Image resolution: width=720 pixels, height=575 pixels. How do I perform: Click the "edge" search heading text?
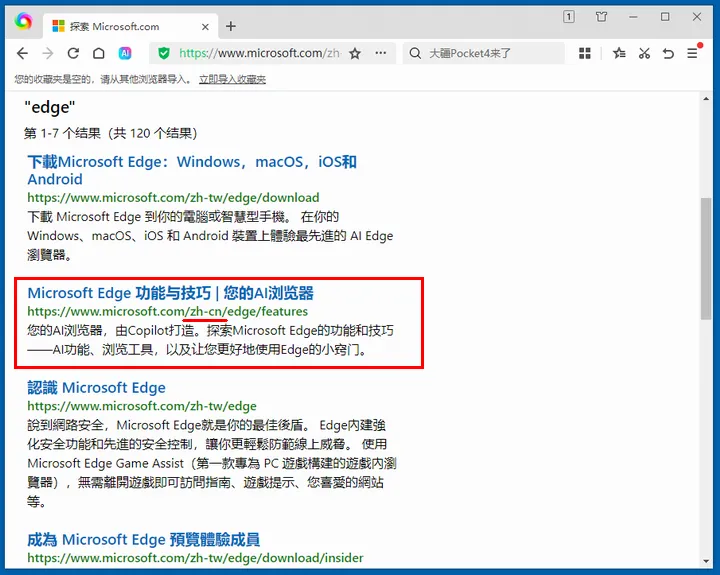pyautogui.click(x=50, y=107)
